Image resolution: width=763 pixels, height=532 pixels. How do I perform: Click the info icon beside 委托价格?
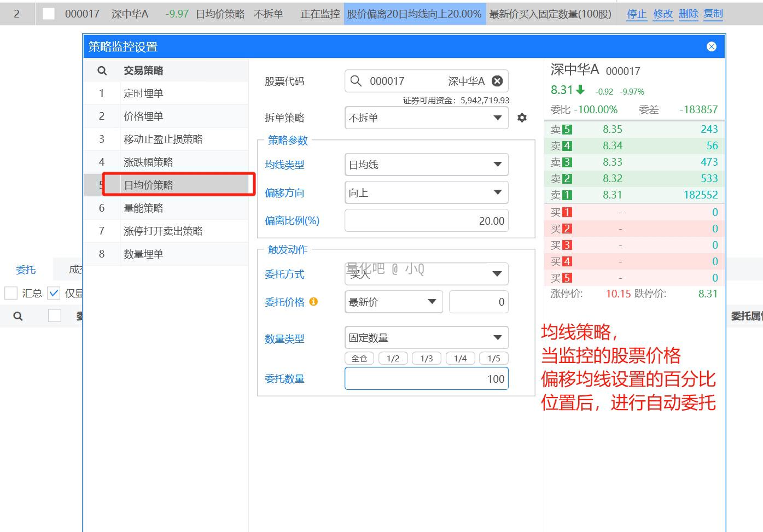click(x=313, y=301)
